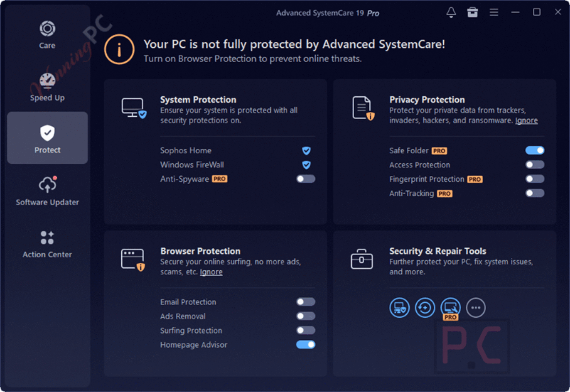Screen dimensions: 570x392
Task: Open the hamburger options menu
Action: click(494, 12)
